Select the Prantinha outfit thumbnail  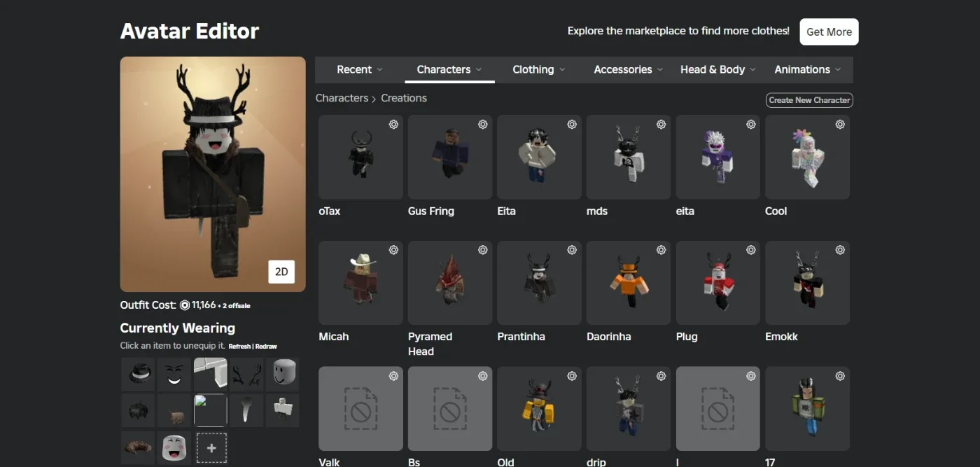pyautogui.click(x=539, y=283)
